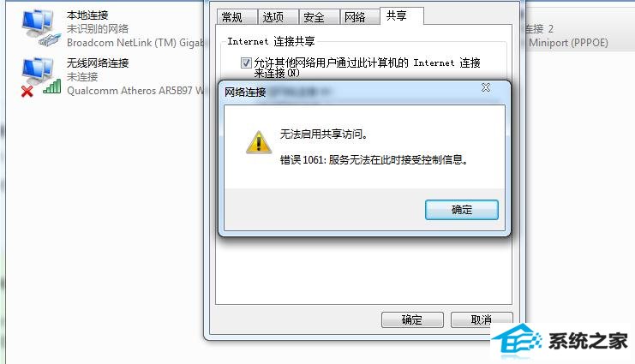Click the red X disconnected mark
The height and width of the screenshot is (364, 635).
pyautogui.click(x=27, y=91)
